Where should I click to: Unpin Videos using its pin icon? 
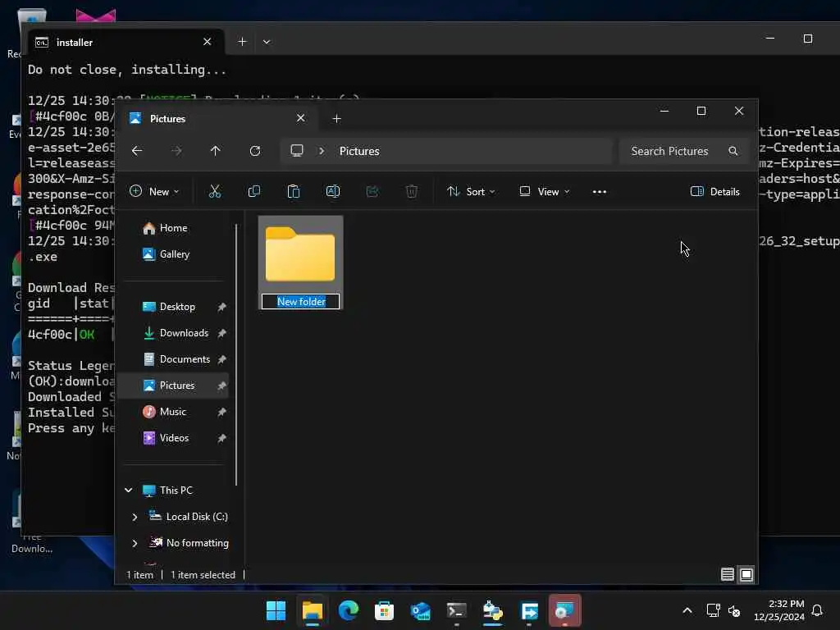point(221,438)
